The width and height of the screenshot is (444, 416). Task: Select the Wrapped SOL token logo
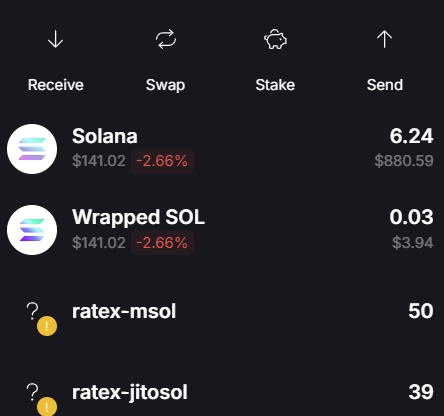(32, 230)
